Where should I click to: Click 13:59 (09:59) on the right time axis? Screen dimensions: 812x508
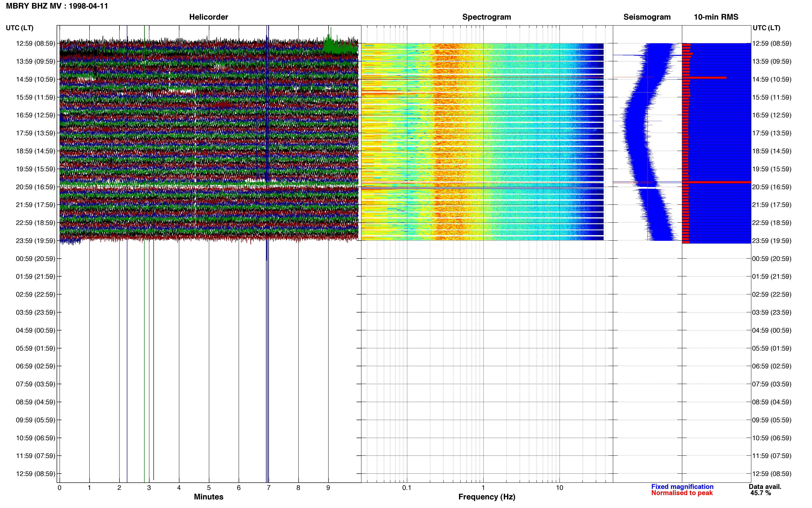pos(772,61)
